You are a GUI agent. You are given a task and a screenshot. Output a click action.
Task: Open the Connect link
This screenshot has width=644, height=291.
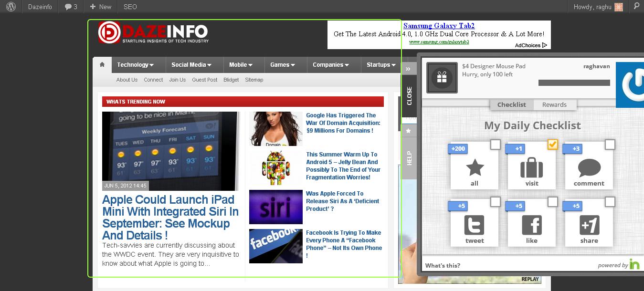click(153, 80)
